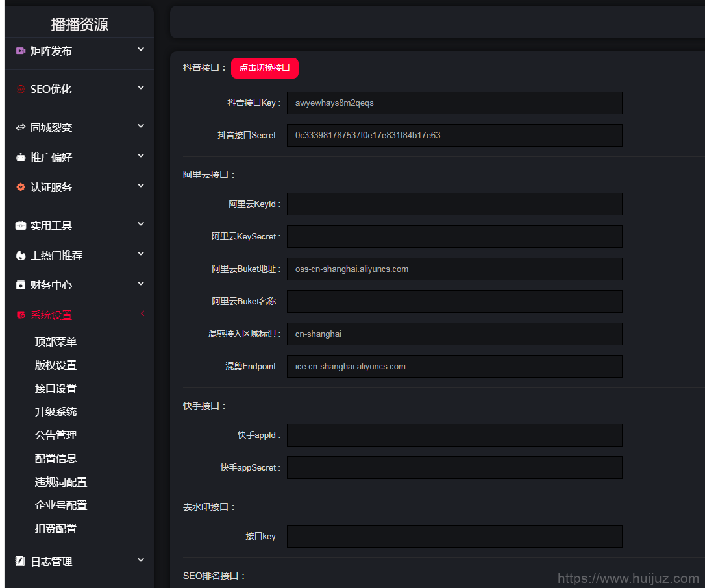The image size is (705, 588).
Task: Expand the SEO优化 menu chevron
Action: click(x=141, y=88)
